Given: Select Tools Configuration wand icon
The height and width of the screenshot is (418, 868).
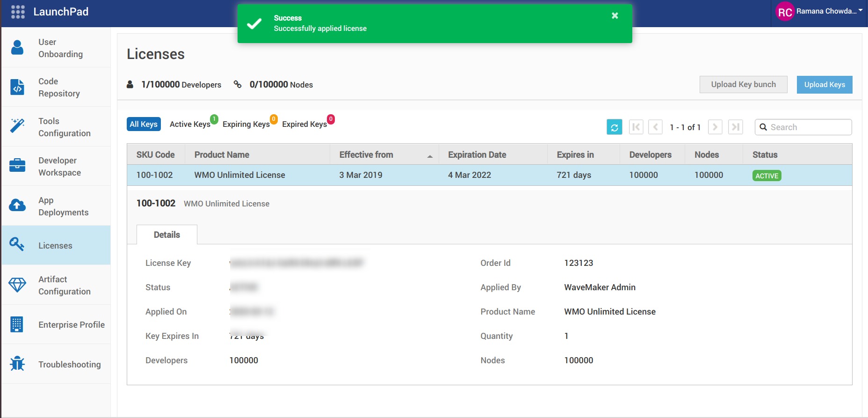Looking at the screenshot, I should (x=17, y=126).
